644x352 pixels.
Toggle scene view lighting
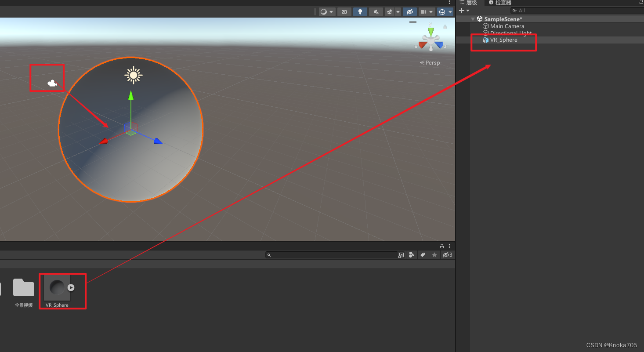(x=360, y=12)
